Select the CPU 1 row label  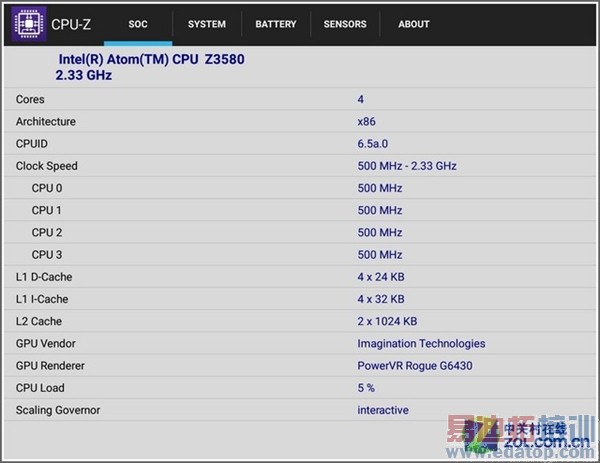point(47,210)
